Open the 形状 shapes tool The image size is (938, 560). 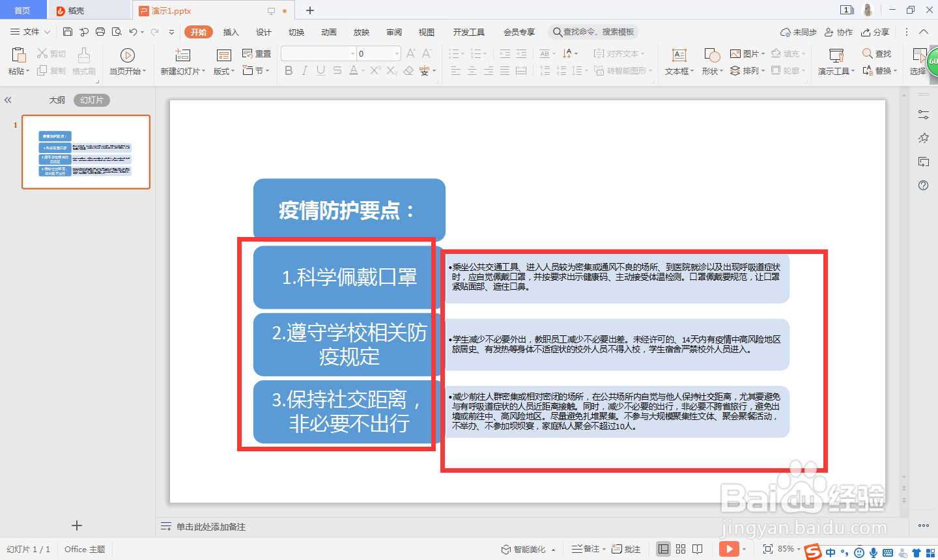[x=711, y=62]
